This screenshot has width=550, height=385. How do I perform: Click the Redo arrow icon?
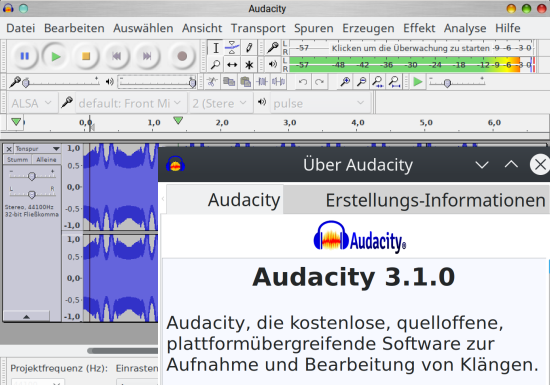(319, 82)
